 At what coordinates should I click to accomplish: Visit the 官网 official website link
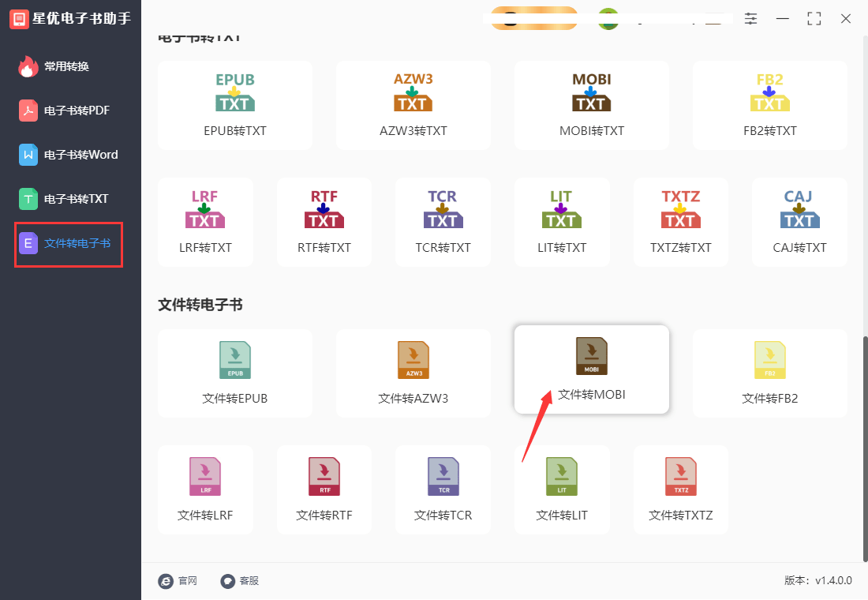pos(178,580)
